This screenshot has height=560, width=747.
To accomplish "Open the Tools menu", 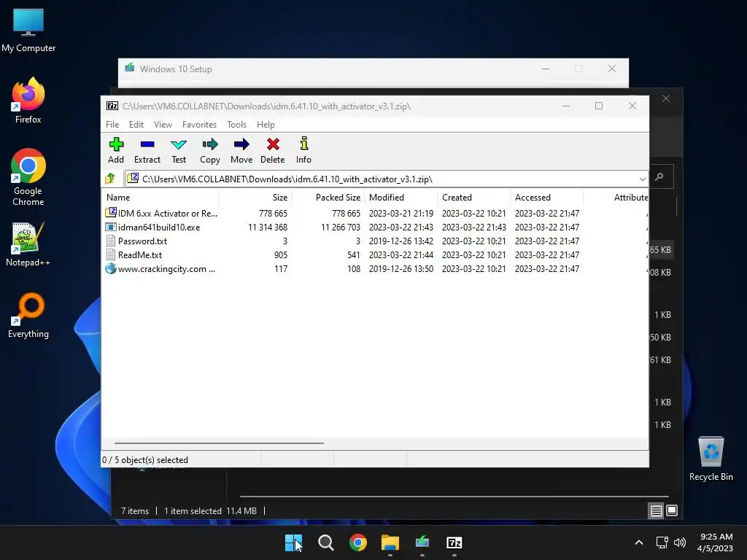I will (236, 124).
